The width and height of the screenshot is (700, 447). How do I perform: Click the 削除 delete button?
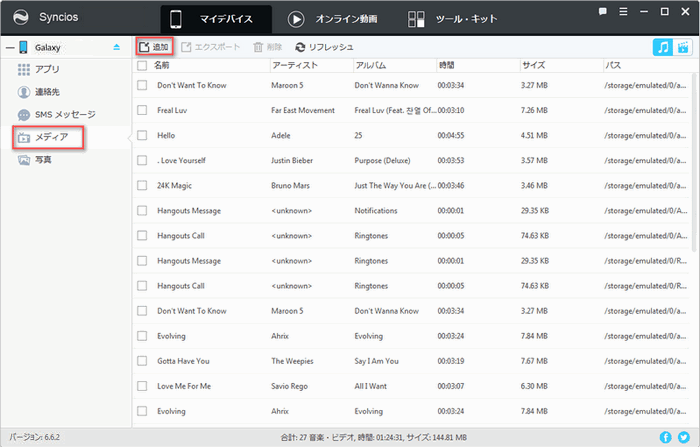tap(268, 47)
